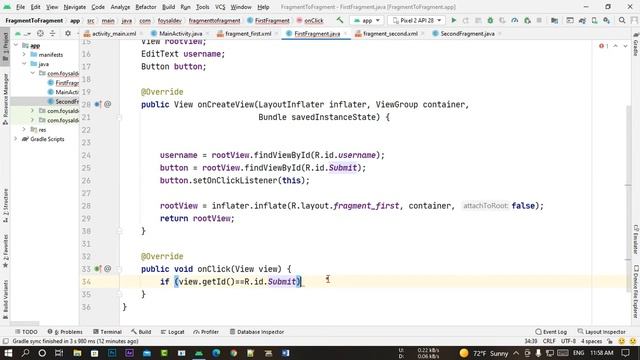This screenshot has height=360, width=640.
Task: Click the Attach Debugger to process icon
Action: (x=527, y=20)
